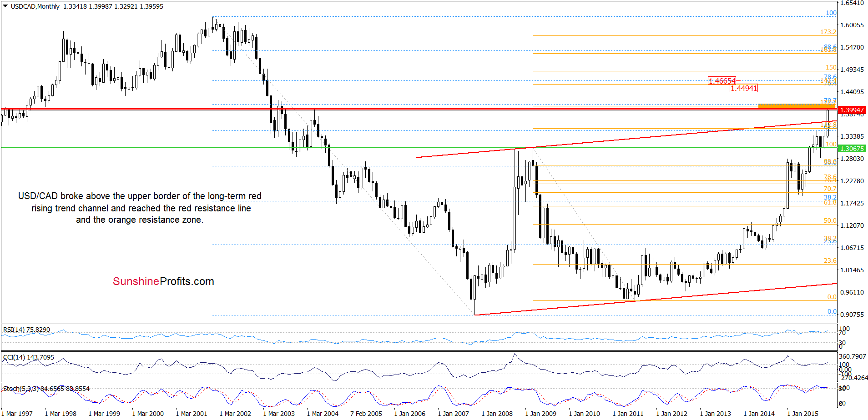Click the 1 Mar 1997 date label
The width and height of the screenshot is (868, 420).
pyautogui.click(x=17, y=414)
